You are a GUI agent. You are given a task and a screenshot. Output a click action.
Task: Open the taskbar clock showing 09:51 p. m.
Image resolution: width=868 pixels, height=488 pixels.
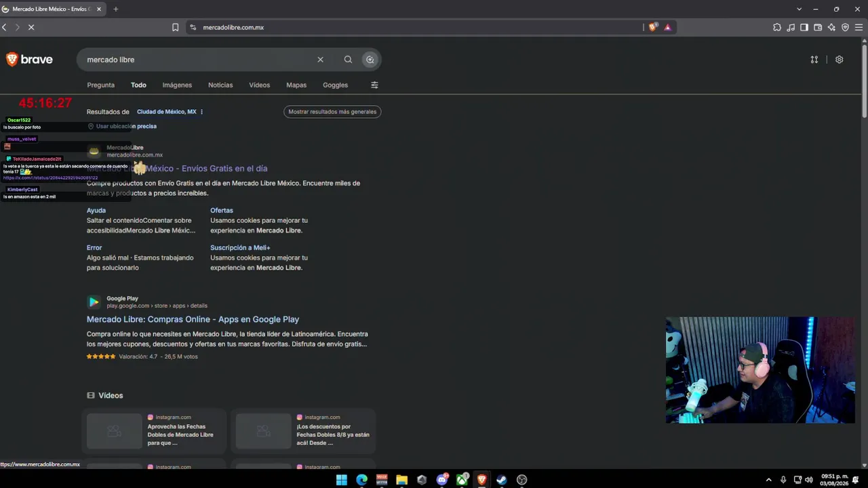834,480
